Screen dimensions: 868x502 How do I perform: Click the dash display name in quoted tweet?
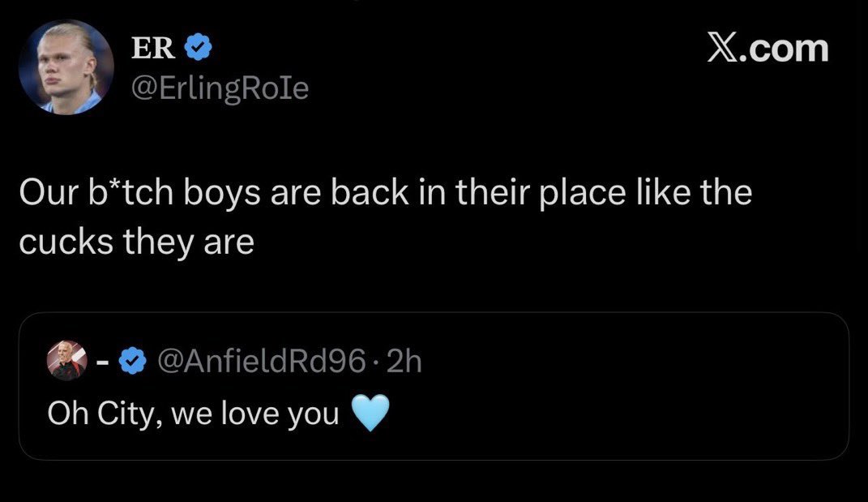[102, 363]
